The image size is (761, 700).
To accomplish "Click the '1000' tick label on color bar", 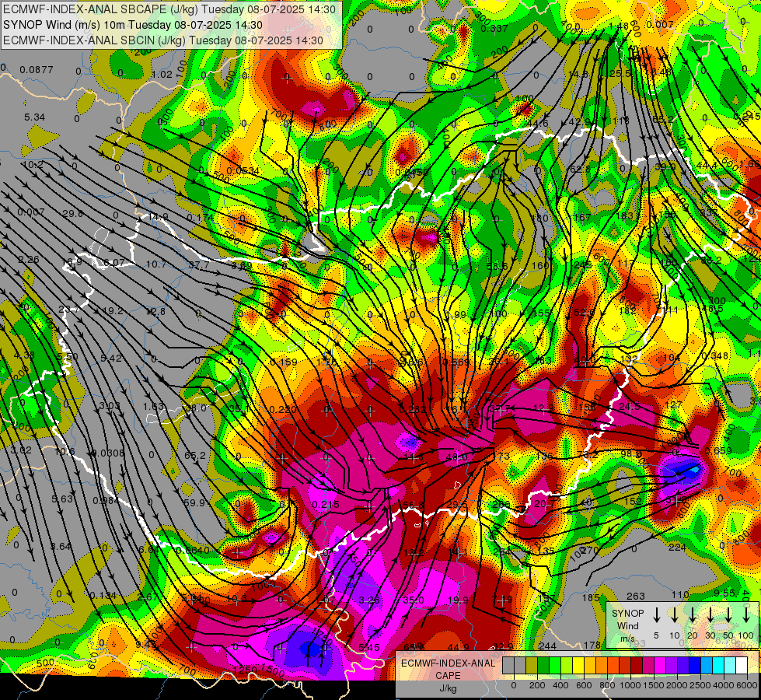I will click(630, 685).
